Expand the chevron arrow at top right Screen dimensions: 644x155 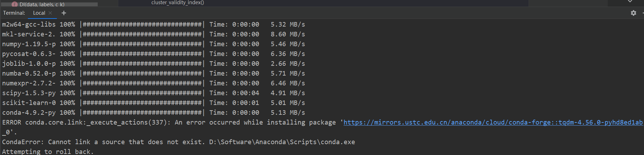click(x=630, y=1)
